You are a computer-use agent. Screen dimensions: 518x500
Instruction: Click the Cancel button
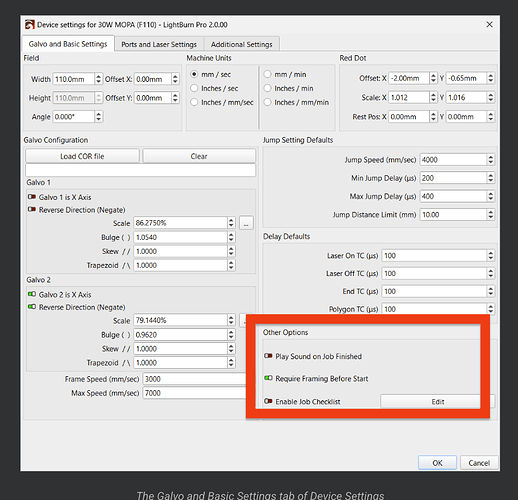click(x=479, y=463)
